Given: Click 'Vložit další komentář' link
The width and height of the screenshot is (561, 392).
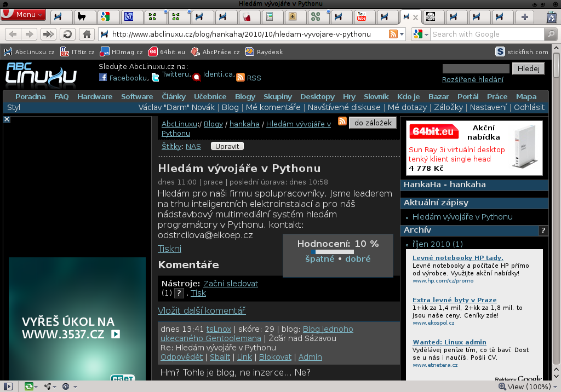Looking at the screenshot, I should (202, 310).
